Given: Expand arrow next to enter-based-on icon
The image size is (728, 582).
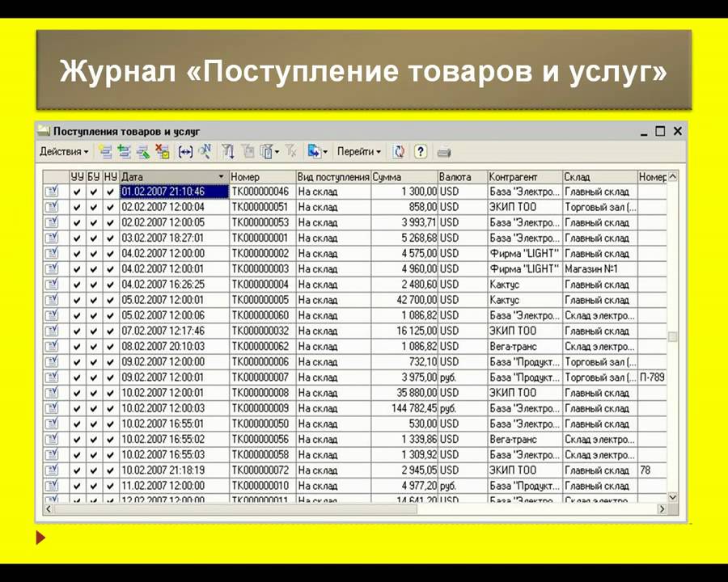Looking at the screenshot, I should (x=325, y=152).
